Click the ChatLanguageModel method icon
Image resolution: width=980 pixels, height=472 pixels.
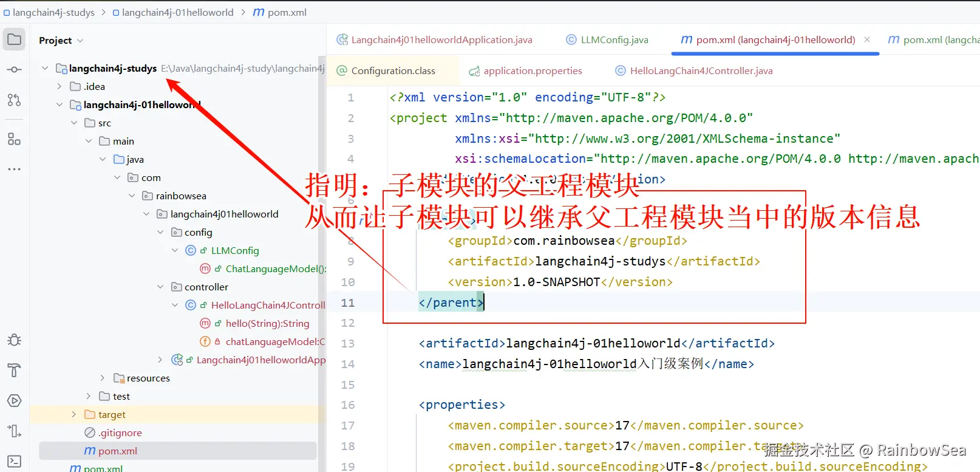pyautogui.click(x=205, y=268)
